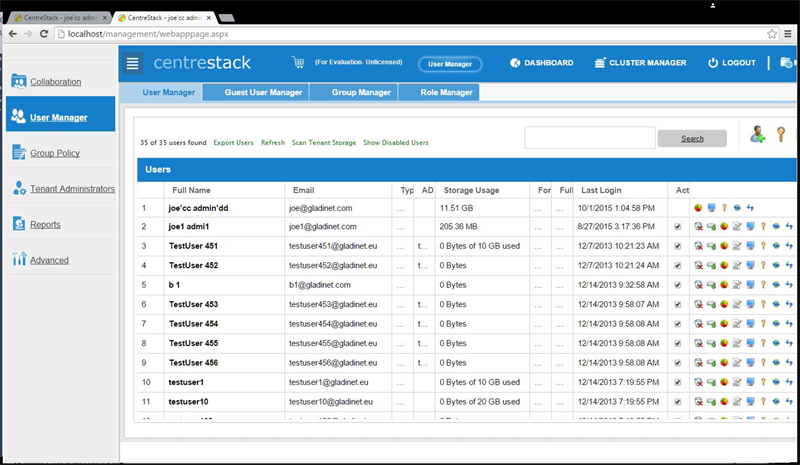
Task: Toggle Active checkbox for TestUser 456
Action: (x=678, y=362)
